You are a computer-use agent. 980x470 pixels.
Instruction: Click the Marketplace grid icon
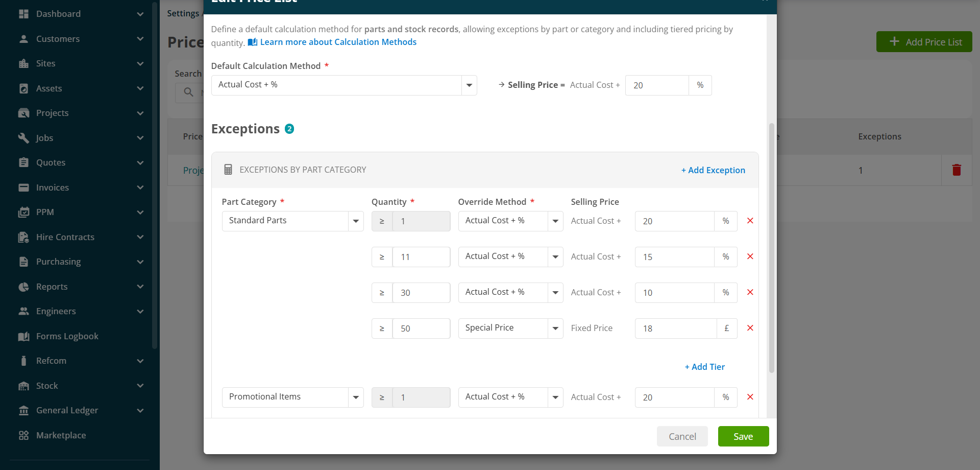(x=23, y=435)
